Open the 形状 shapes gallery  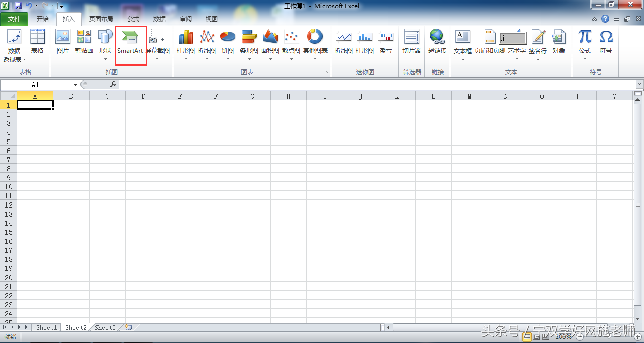tap(105, 45)
